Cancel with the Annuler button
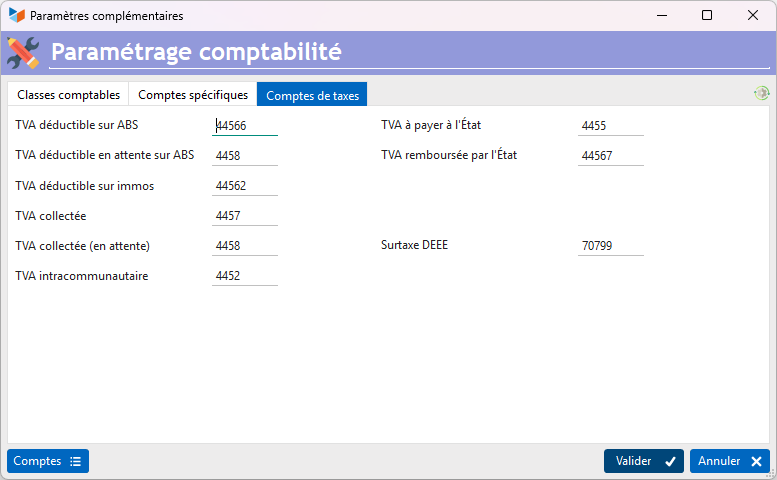This screenshot has height=480, width=777. [x=730, y=461]
